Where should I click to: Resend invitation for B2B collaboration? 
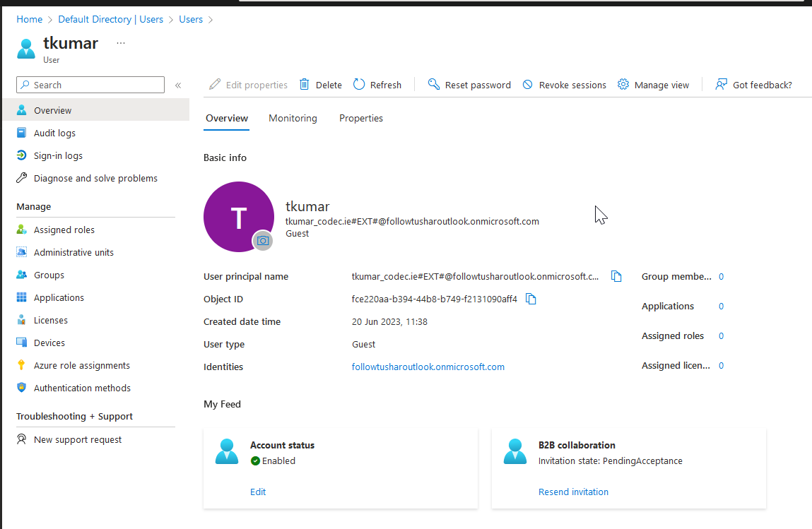click(x=573, y=492)
